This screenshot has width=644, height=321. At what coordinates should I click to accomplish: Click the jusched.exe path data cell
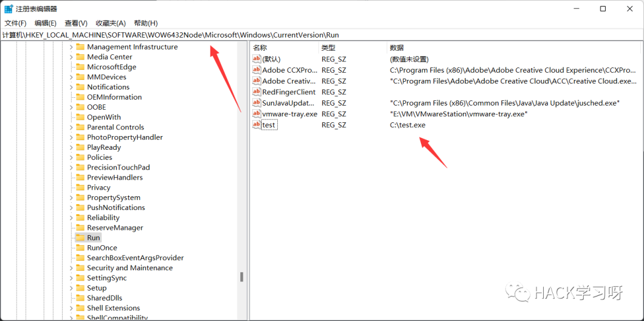[x=504, y=103]
